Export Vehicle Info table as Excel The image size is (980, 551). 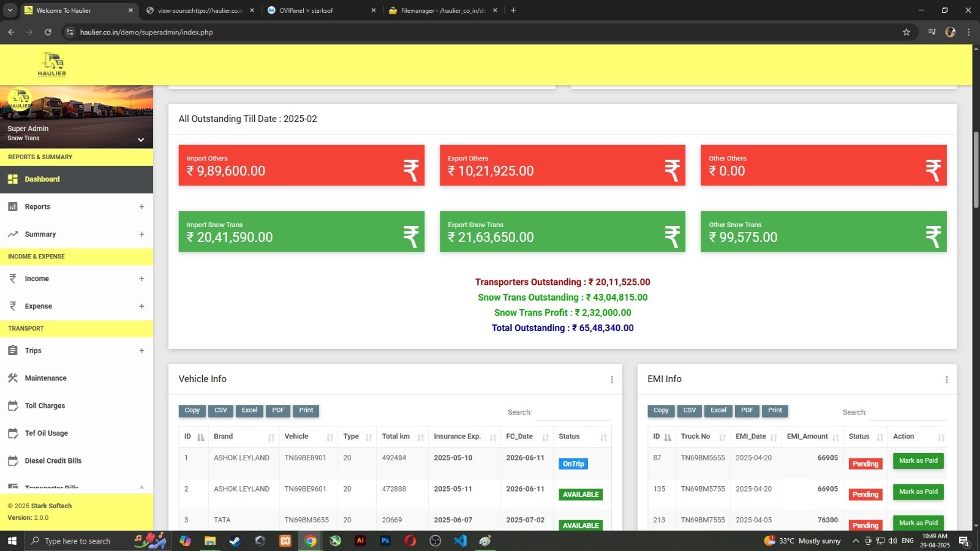click(249, 411)
